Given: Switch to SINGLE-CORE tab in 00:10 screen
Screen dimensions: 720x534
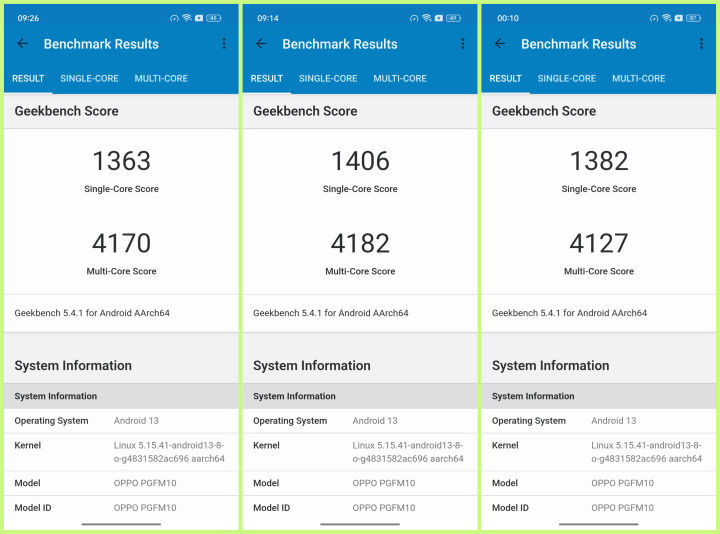Looking at the screenshot, I should tap(567, 79).
